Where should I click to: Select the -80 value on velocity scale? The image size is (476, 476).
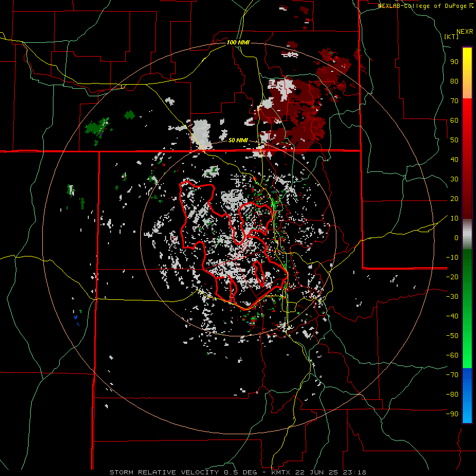click(452, 395)
